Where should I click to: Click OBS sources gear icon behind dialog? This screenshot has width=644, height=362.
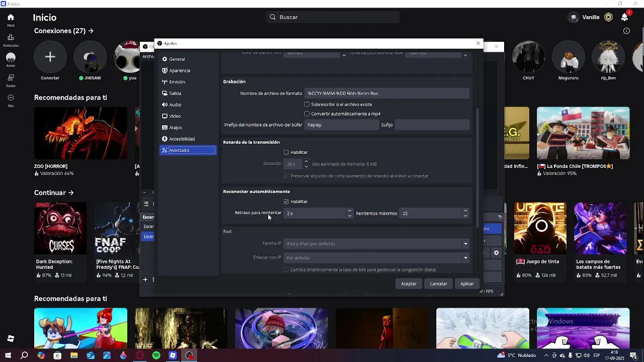pos(496,253)
